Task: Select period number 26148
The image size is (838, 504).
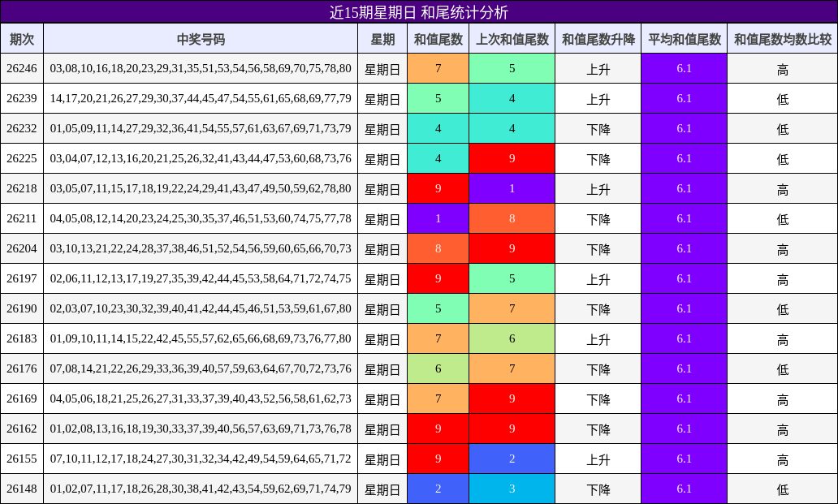Action: coord(22,489)
